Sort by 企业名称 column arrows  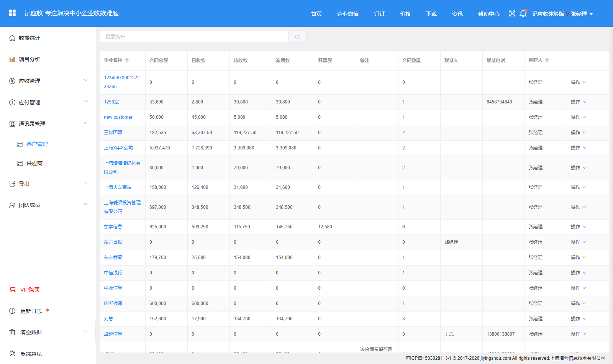pyautogui.click(x=127, y=60)
